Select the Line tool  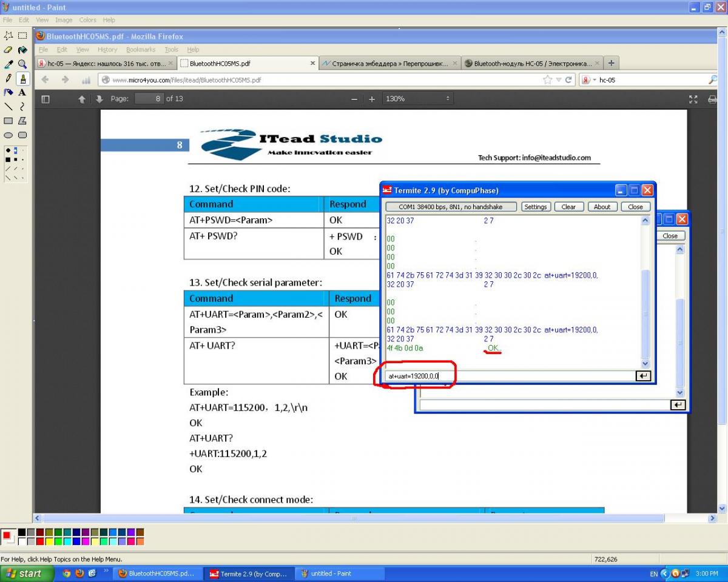pyautogui.click(x=8, y=106)
